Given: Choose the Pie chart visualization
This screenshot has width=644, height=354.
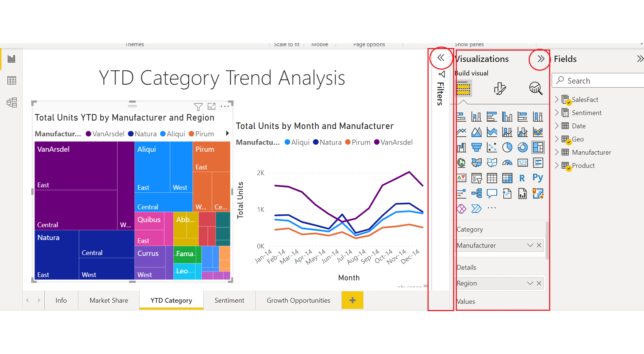Looking at the screenshot, I should point(507,147).
